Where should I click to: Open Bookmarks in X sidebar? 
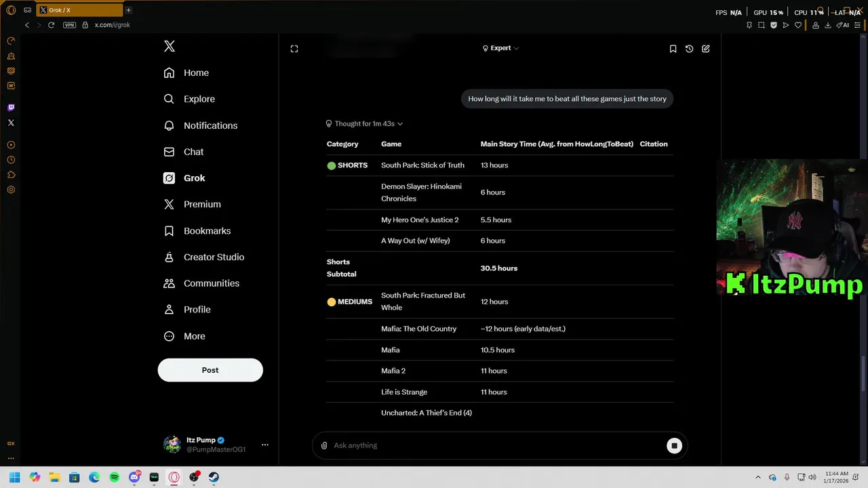pos(197,231)
